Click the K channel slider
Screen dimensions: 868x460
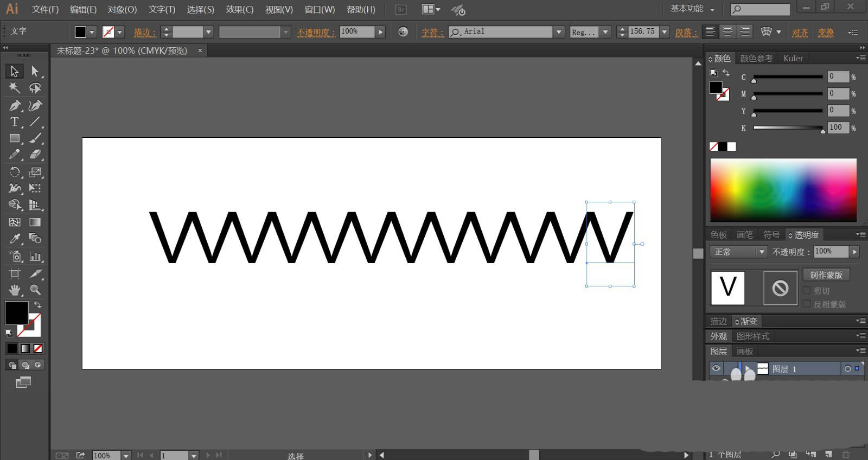pos(788,128)
